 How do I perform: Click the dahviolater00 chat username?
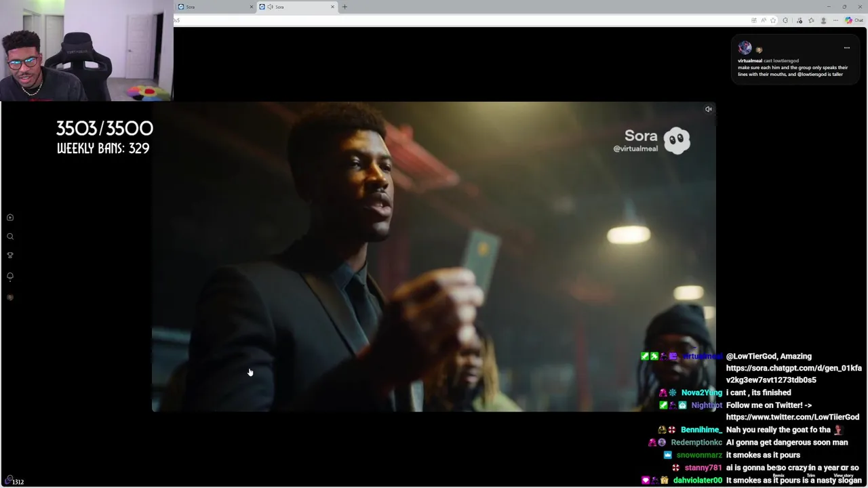pos(698,481)
